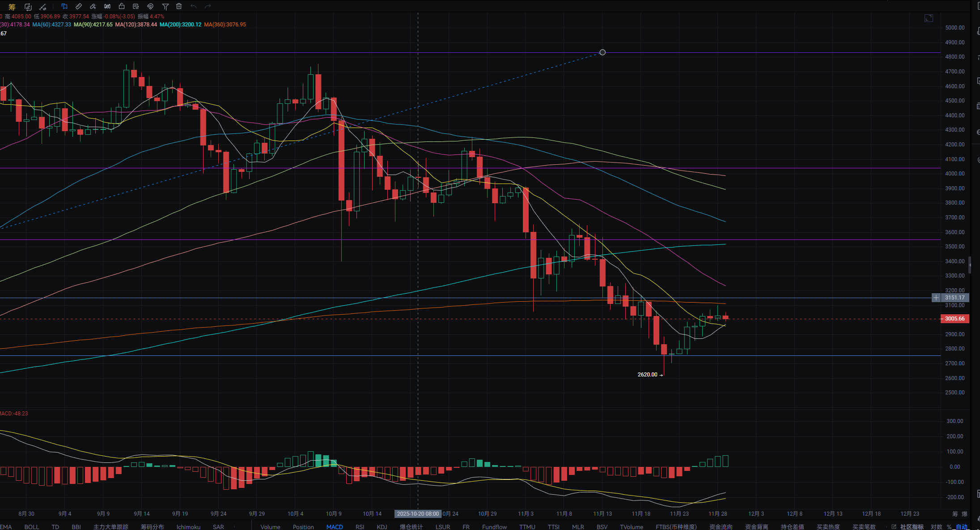
Task: Click the ruler measurement tool icon
Action: 79,6
